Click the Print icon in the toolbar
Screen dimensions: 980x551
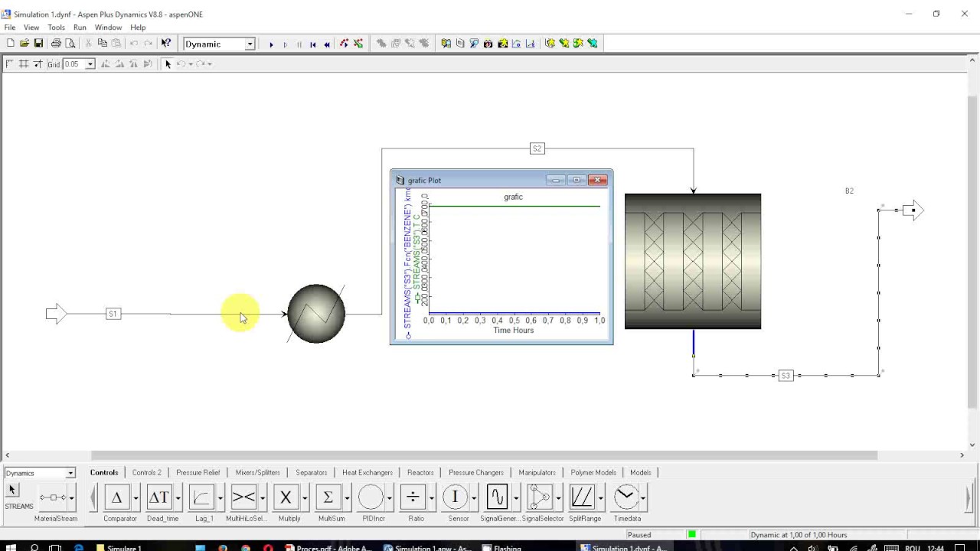[x=56, y=44]
